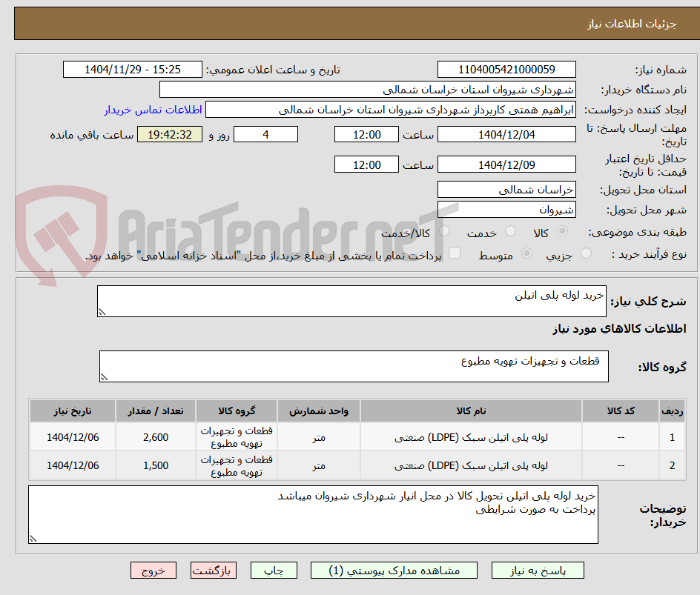This screenshot has height=595, width=700.
Task: Click the توضیحات خریدار text area
Action: click(x=314, y=515)
